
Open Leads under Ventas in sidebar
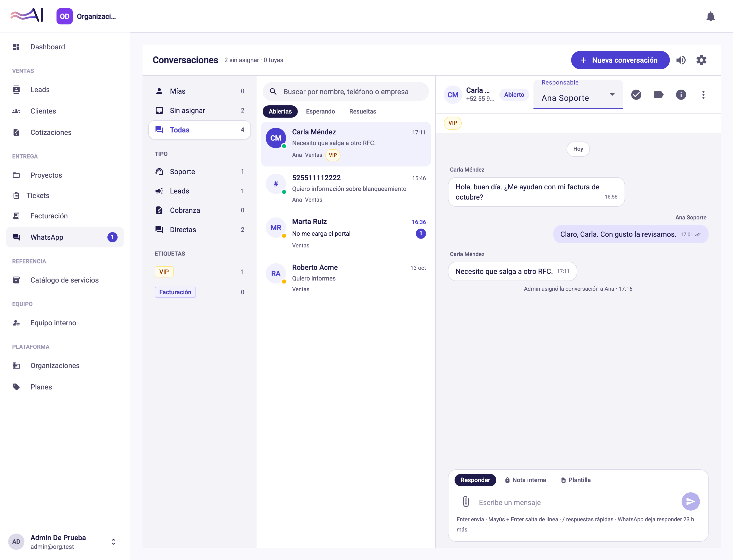(x=65, y=90)
